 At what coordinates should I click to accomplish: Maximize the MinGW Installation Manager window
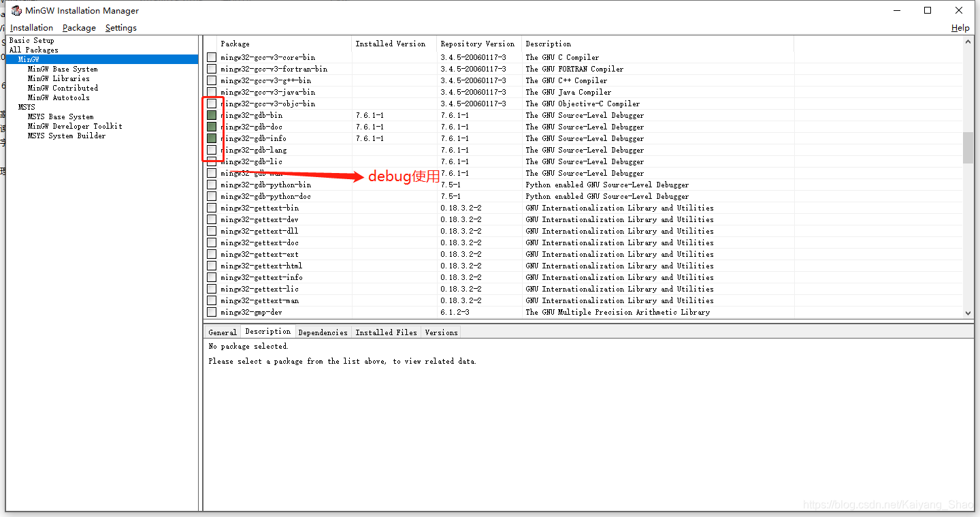pyautogui.click(x=928, y=10)
